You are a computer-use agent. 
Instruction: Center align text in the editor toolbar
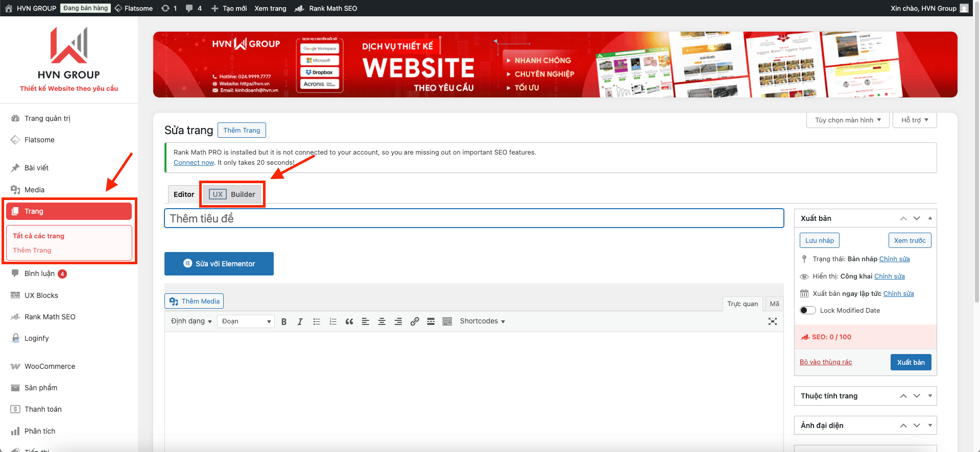tap(381, 321)
